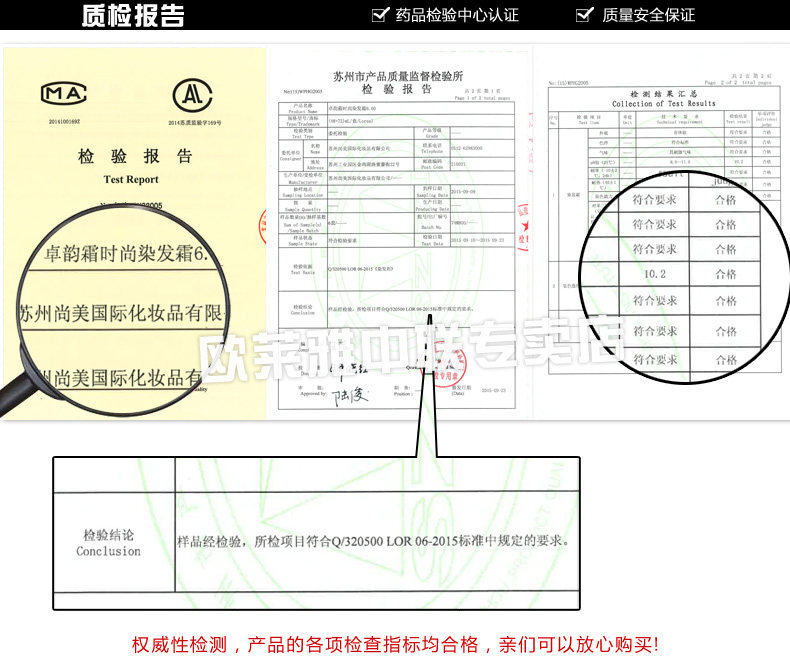The height and width of the screenshot is (671, 790).
Task: Click the AL accreditation logo
Action: pos(192,95)
